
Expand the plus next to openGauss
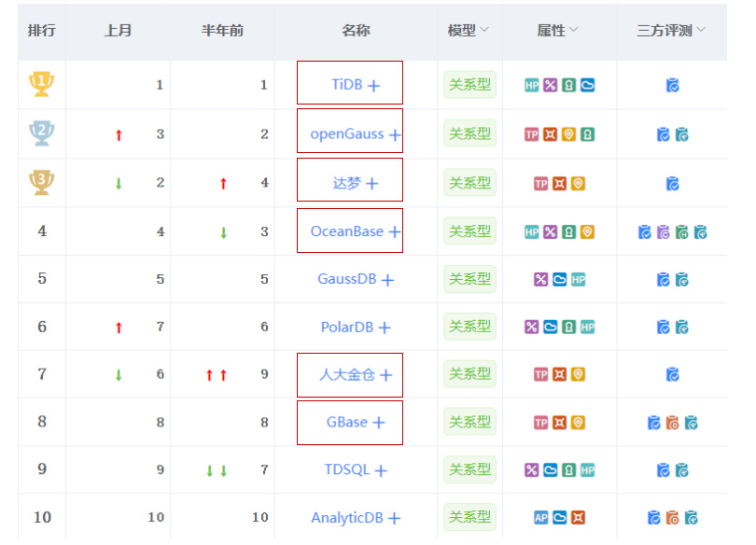coord(395,135)
